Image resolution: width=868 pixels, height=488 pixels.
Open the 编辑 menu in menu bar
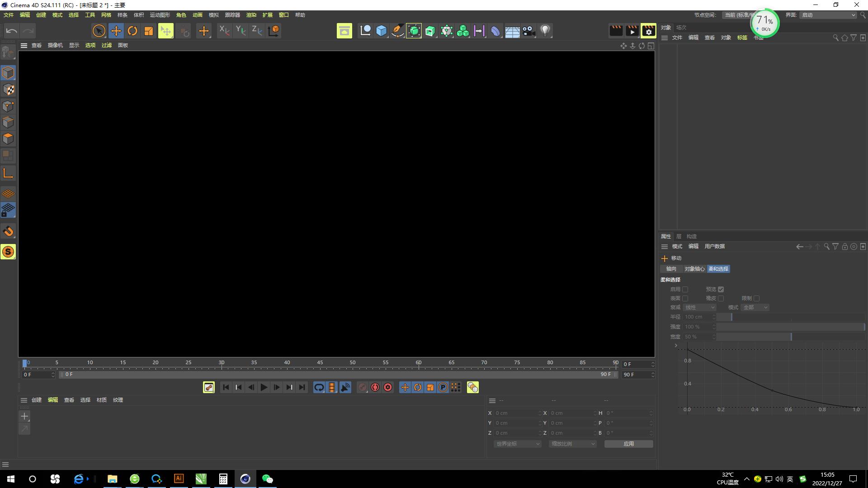23,15
